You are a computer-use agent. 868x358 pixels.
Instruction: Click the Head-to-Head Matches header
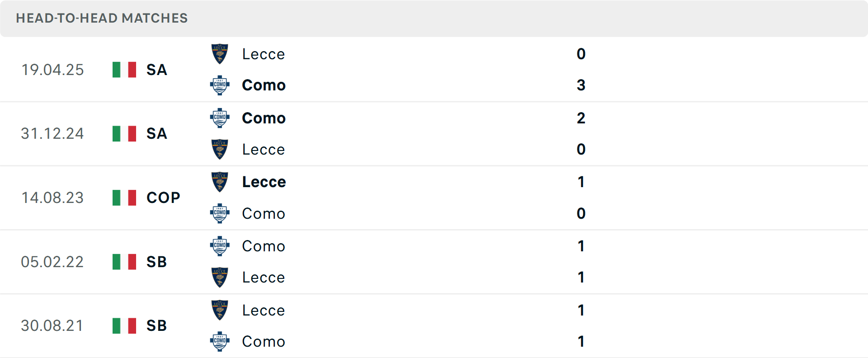[x=102, y=18]
